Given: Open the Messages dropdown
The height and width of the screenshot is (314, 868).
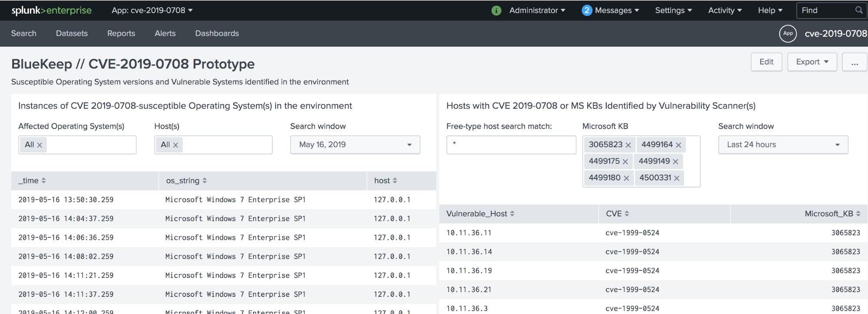Looking at the screenshot, I should click(617, 10).
